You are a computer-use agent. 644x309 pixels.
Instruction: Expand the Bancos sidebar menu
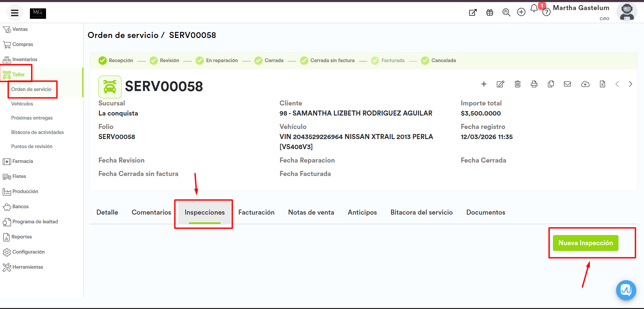[16, 207]
